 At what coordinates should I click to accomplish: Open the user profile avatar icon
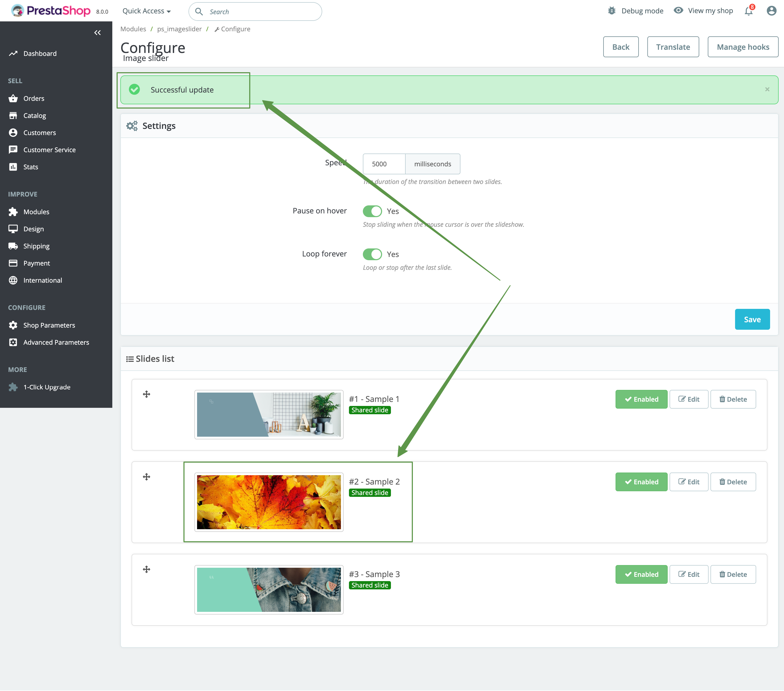click(x=771, y=11)
